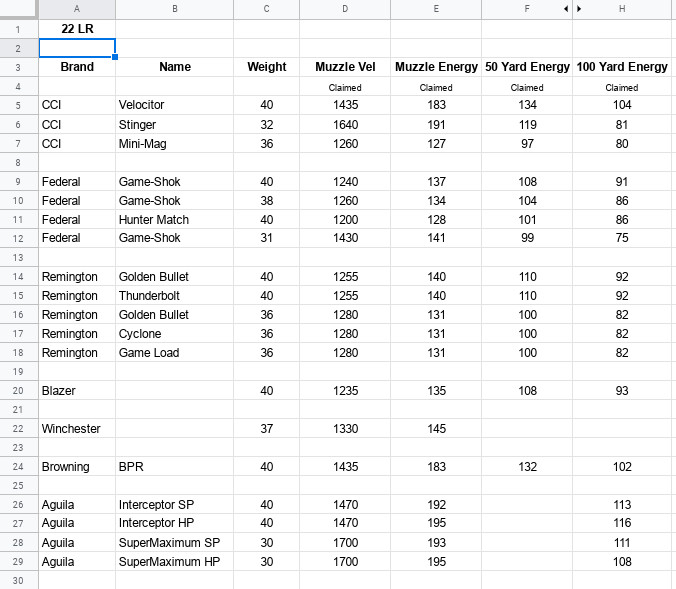This screenshot has height=589, width=676.
Task: Click the 'Brand' header cell
Action: [77, 67]
